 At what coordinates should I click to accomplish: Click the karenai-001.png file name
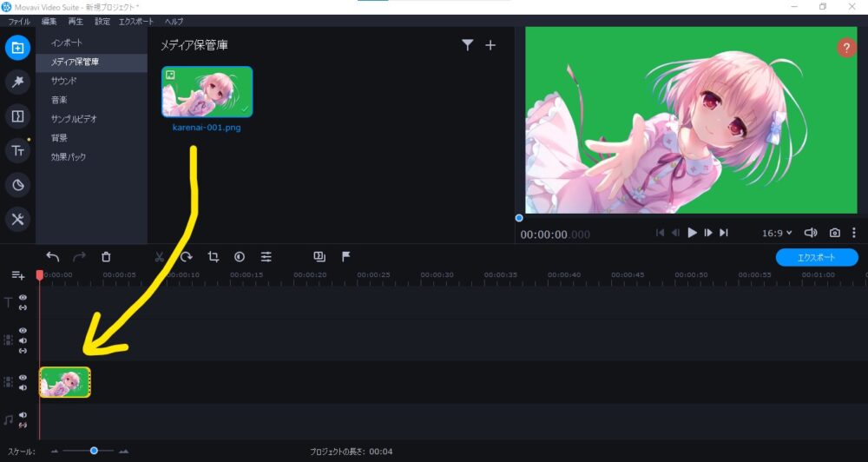(207, 128)
